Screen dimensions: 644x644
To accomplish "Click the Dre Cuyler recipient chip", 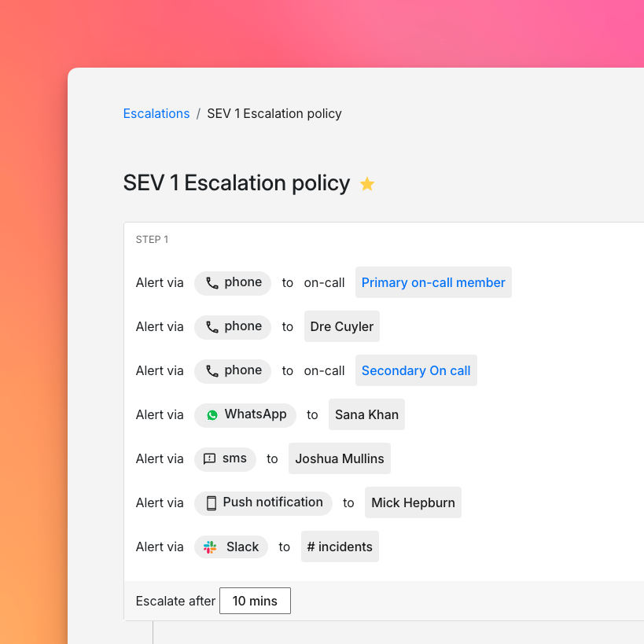I will tap(341, 326).
